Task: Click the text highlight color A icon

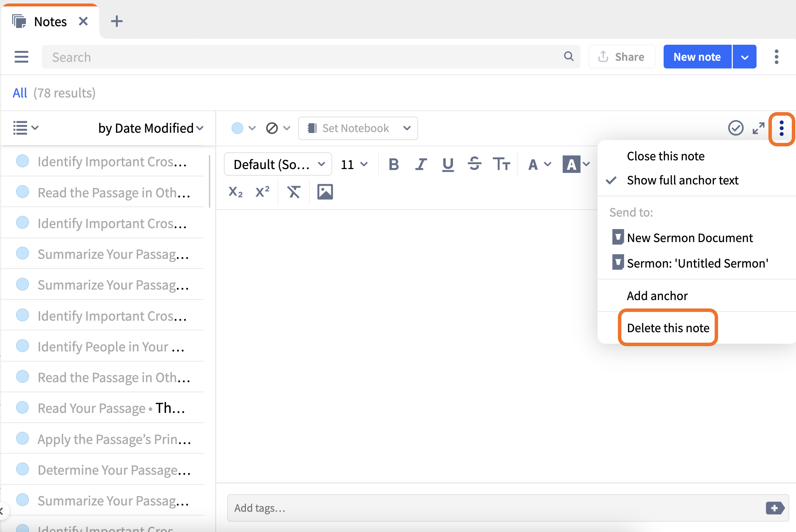Action: point(571,164)
